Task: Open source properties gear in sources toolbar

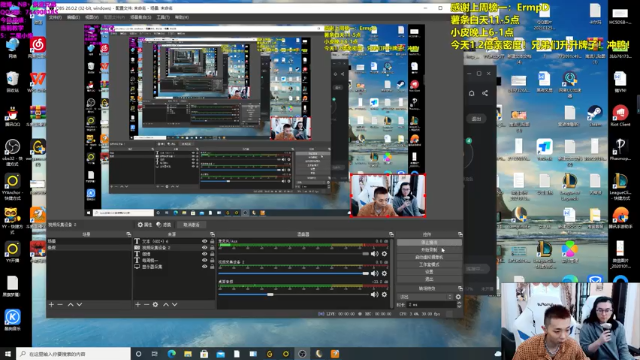Action: 156,304
